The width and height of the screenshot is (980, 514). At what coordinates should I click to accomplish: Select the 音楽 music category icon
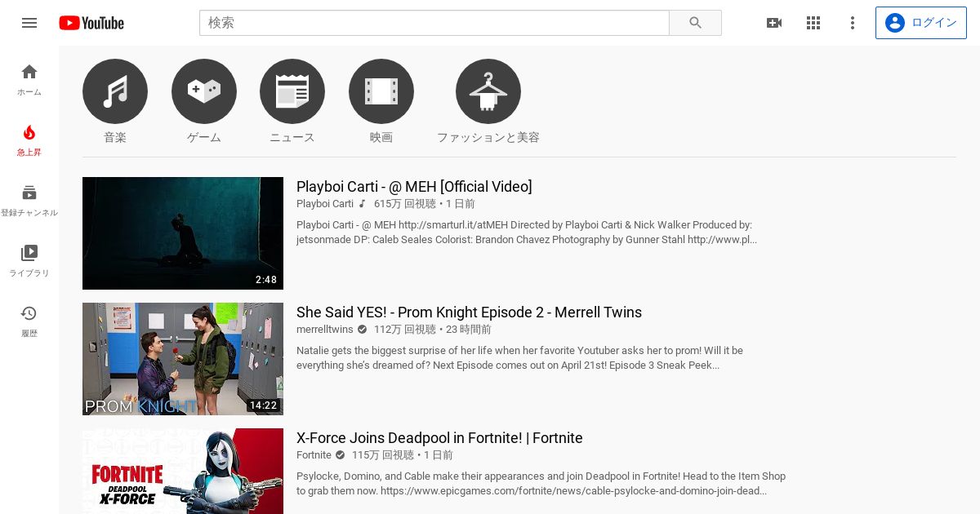coord(115,91)
